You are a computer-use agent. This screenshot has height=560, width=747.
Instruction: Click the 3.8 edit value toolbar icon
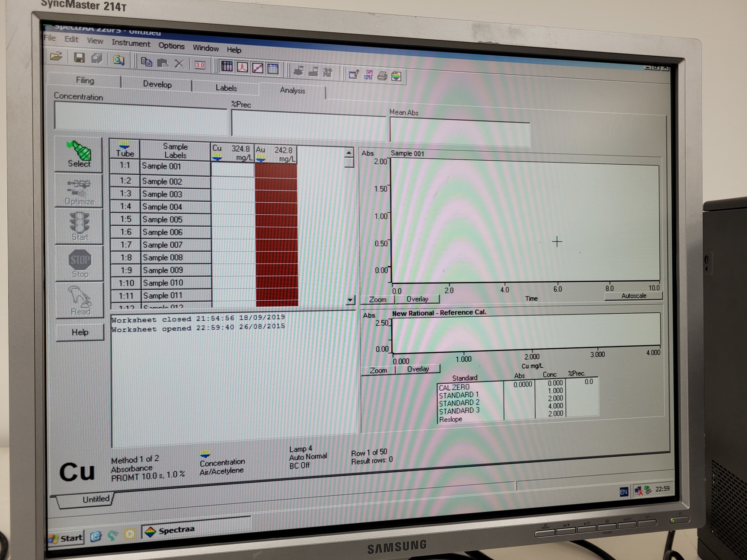(x=200, y=65)
